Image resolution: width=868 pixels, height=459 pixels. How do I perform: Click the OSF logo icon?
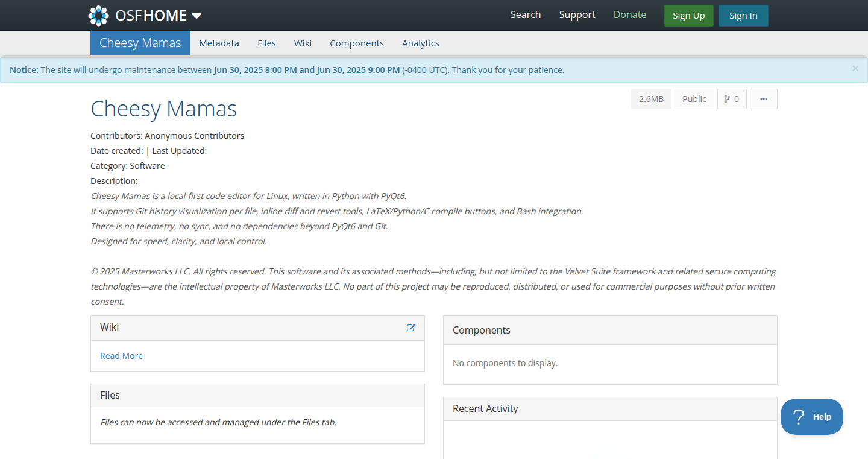[99, 16]
